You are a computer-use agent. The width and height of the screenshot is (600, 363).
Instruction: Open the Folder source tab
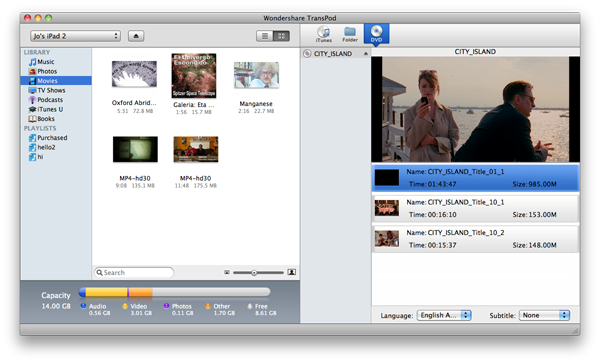(x=350, y=34)
